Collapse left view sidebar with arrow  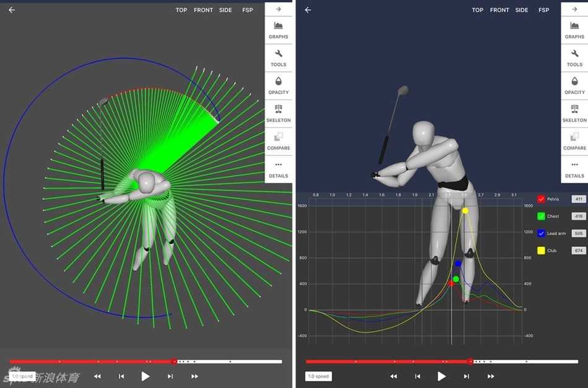tap(279, 9)
